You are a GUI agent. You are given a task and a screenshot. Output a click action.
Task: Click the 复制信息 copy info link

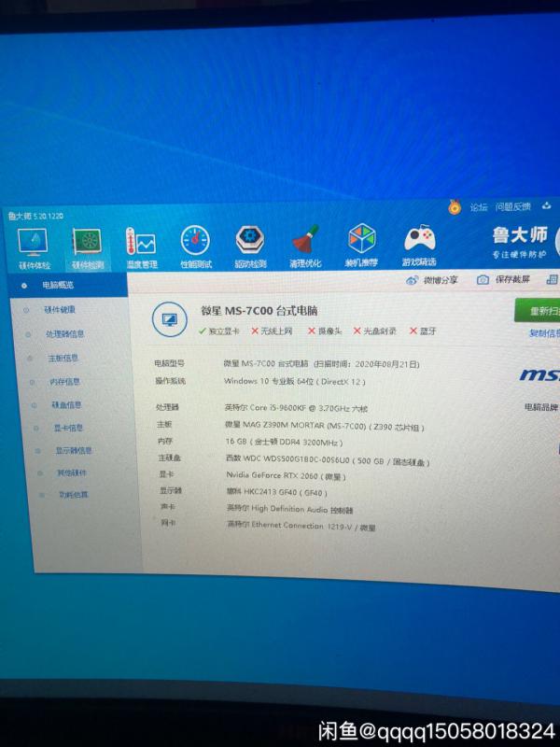[545, 333]
